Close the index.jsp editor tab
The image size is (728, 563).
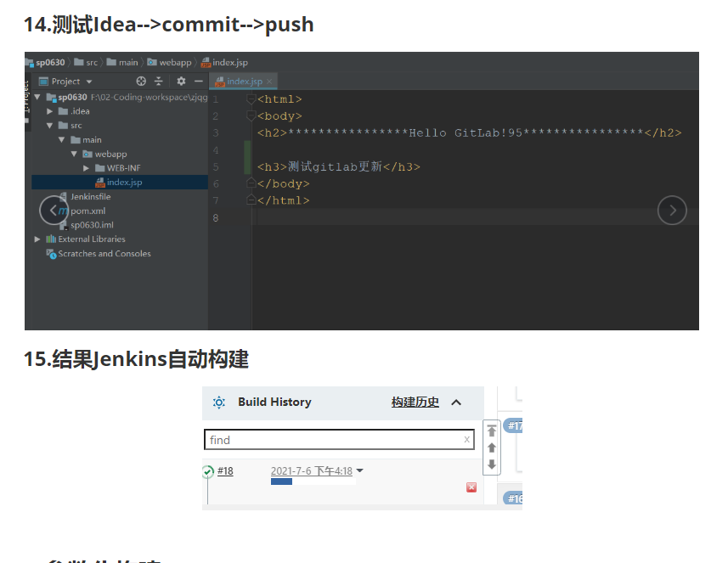coord(269,82)
